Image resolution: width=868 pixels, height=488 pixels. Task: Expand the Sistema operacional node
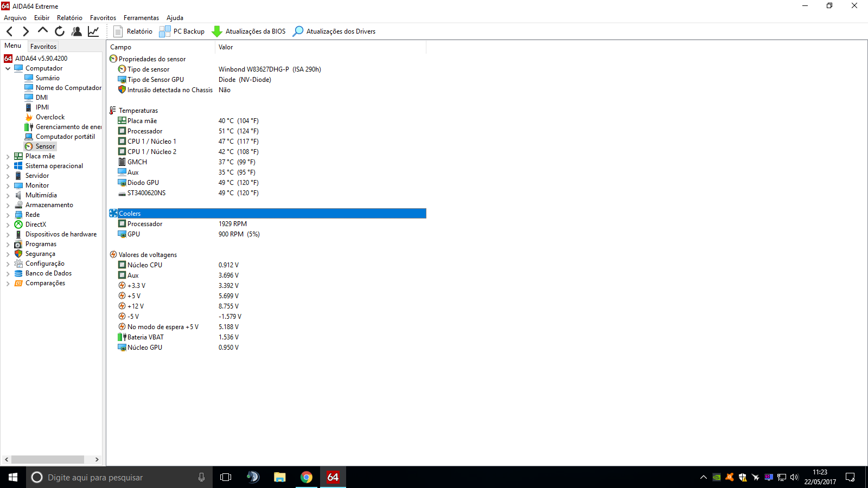tap(8, 166)
